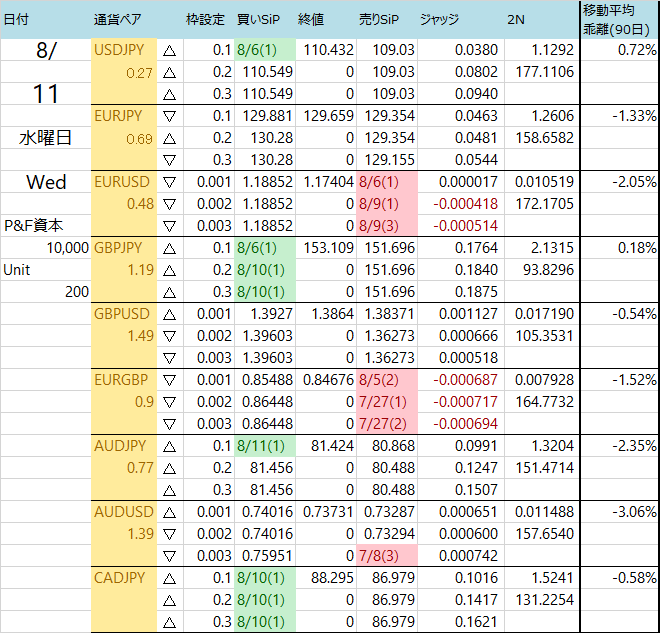Screen dimensions: 660x633
Task: Click the up triangle in CADJPY 0.1 row
Action: 169,579
